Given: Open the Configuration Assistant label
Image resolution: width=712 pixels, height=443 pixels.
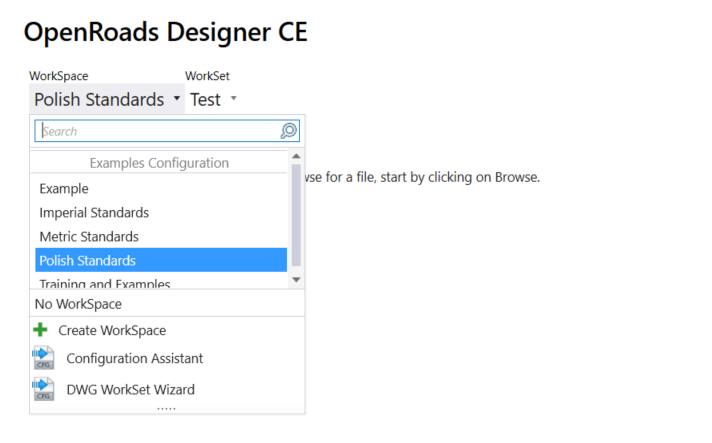Looking at the screenshot, I should point(134,359).
